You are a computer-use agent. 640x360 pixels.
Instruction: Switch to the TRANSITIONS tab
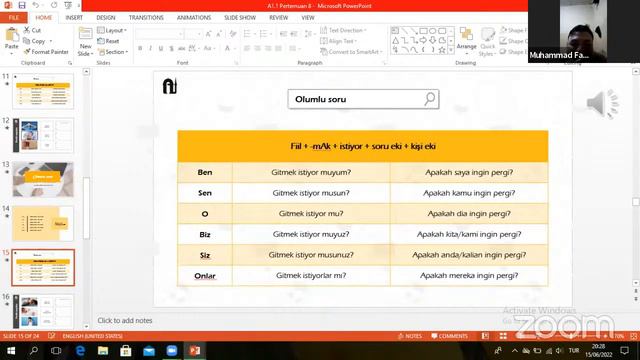pos(146,18)
